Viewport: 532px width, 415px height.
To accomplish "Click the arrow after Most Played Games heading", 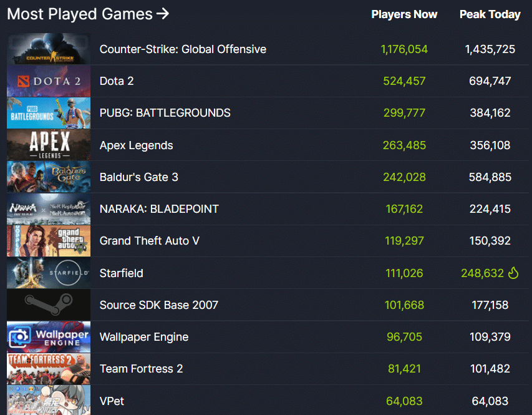I will pos(162,14).
